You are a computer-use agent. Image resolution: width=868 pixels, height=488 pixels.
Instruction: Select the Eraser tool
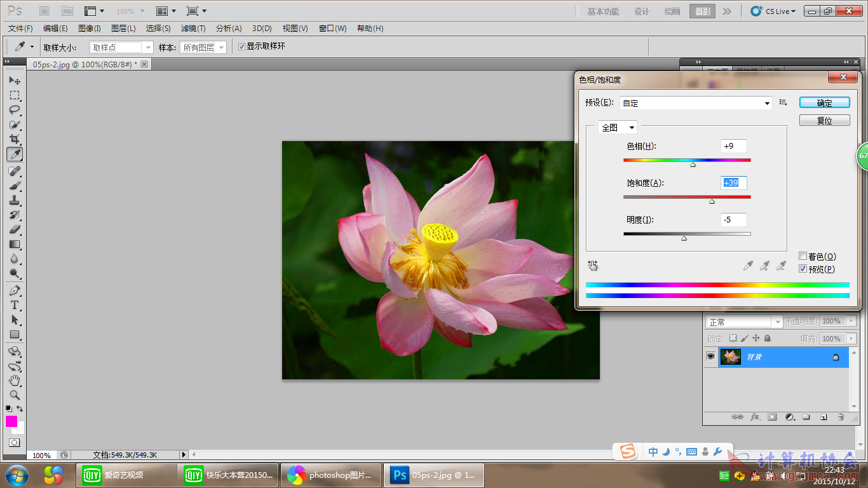(15, 229)
